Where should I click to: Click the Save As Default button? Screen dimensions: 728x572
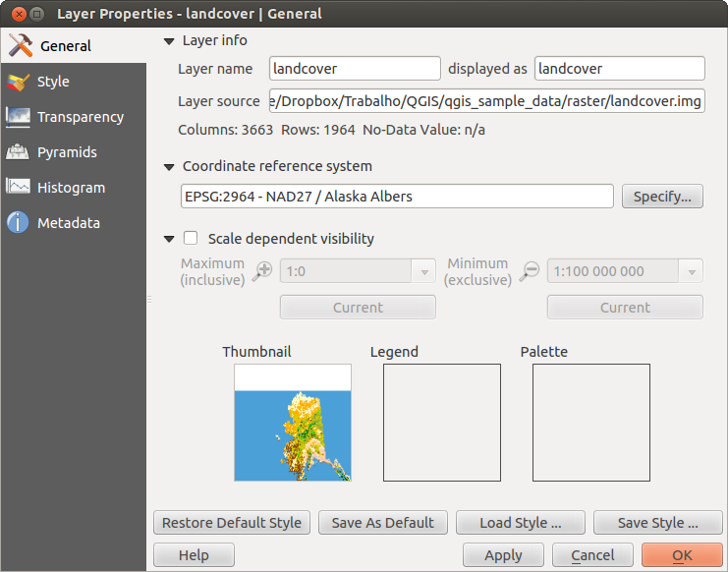tap(384, 523)
